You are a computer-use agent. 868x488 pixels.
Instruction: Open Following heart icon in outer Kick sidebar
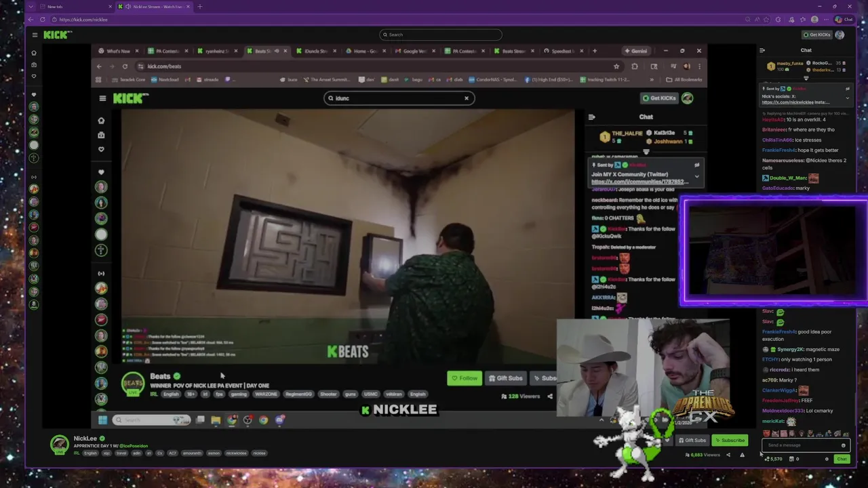(34, 76)
